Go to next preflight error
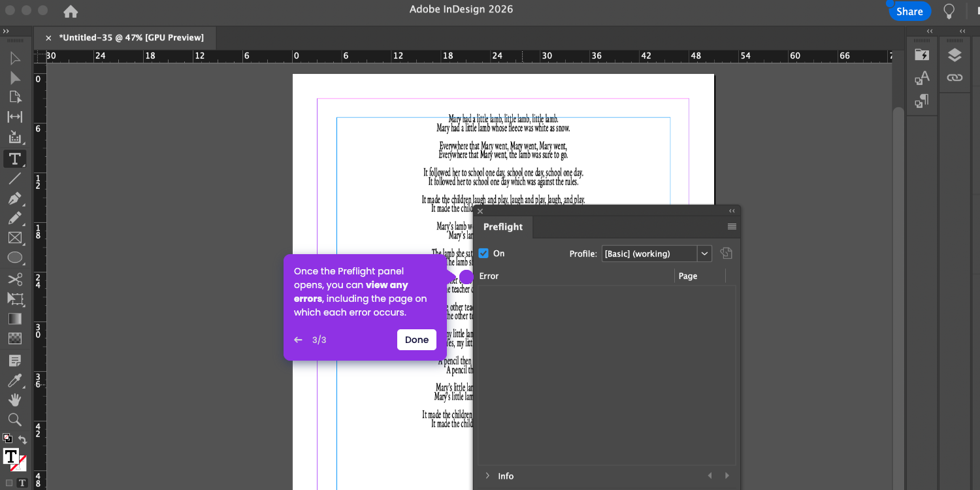The image size is (980, 490). [727, 476]
